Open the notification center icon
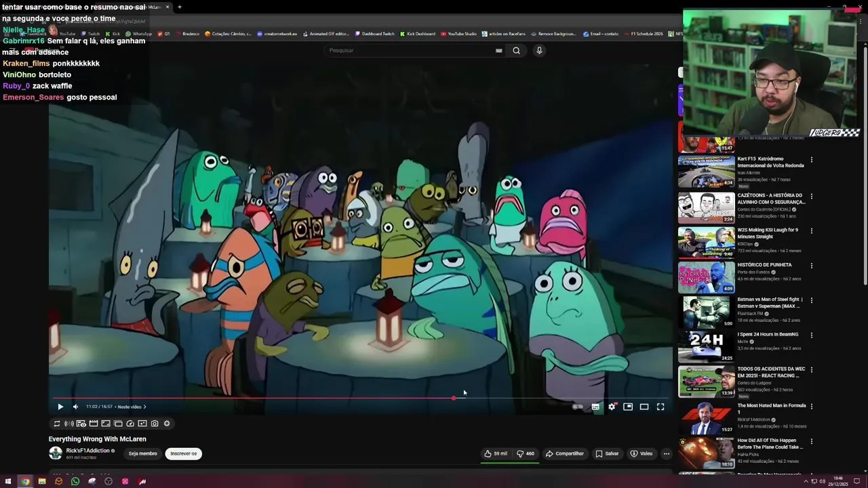868x488 pixels. tap(856, 481)
